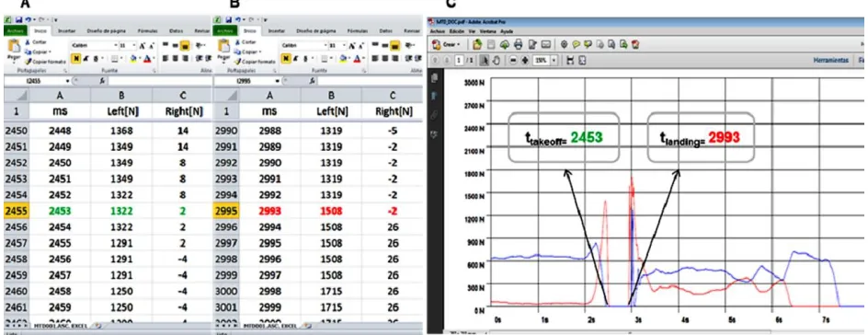Switch to Diseño de página tab in window B
868x335 pixels.
point(316,31)
